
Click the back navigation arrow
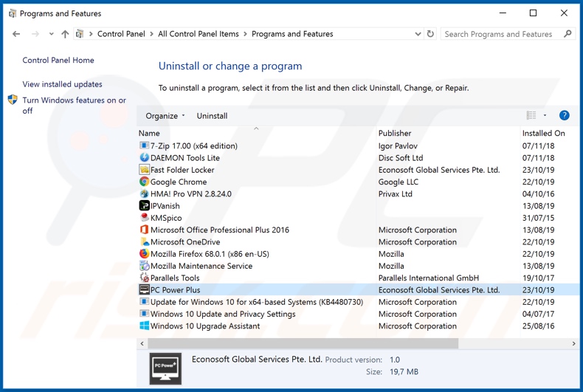16,34
